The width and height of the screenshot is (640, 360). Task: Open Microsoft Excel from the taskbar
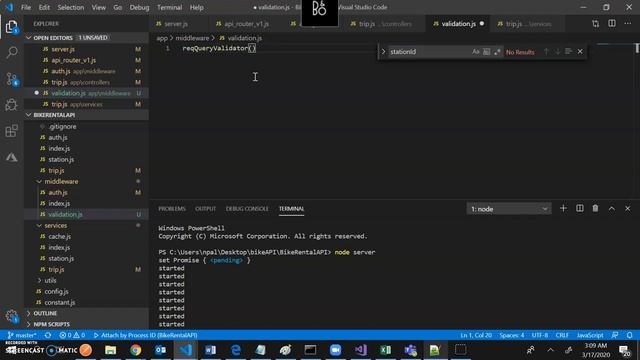385,350
